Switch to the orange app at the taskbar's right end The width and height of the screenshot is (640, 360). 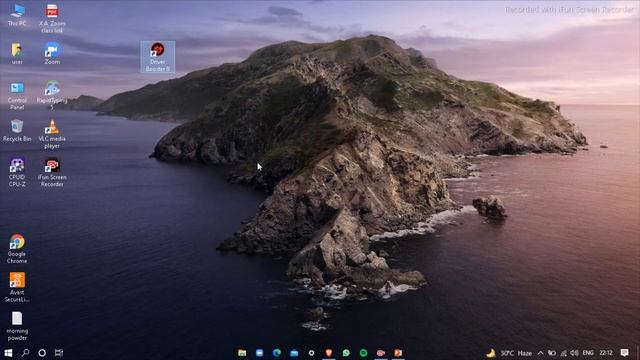[x=398, y=353]
